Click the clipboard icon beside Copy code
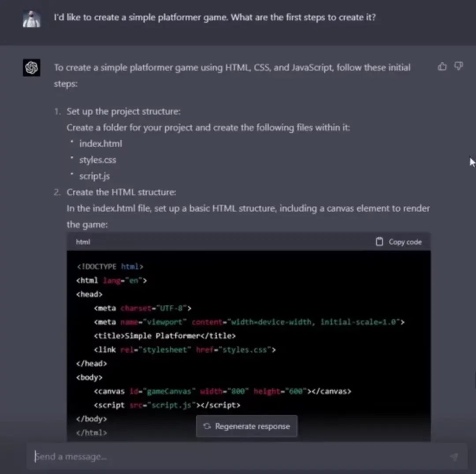The width and height of the screenshot is (476, 474). click(x=379, y=242)
